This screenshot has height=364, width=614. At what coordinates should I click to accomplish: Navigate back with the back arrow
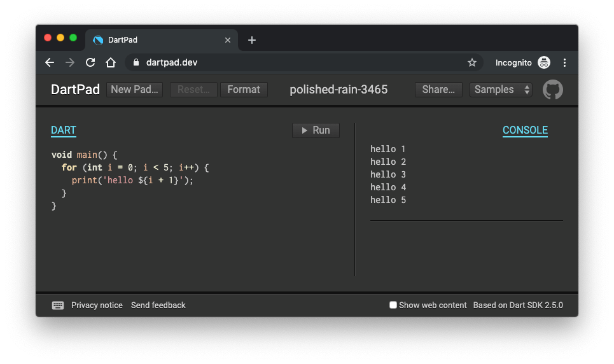pos(50,62)
